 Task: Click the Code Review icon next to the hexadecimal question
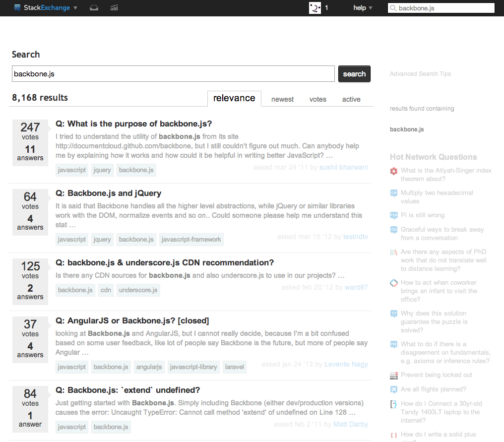point(394,193)
